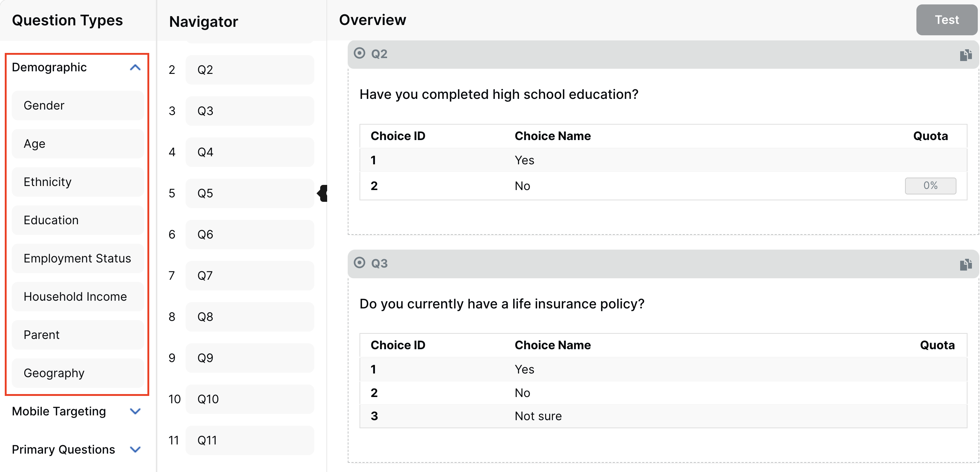Select the Ethnicity question type
The height and width of the screenshot is (472, 980).
(x=78, y=182)
